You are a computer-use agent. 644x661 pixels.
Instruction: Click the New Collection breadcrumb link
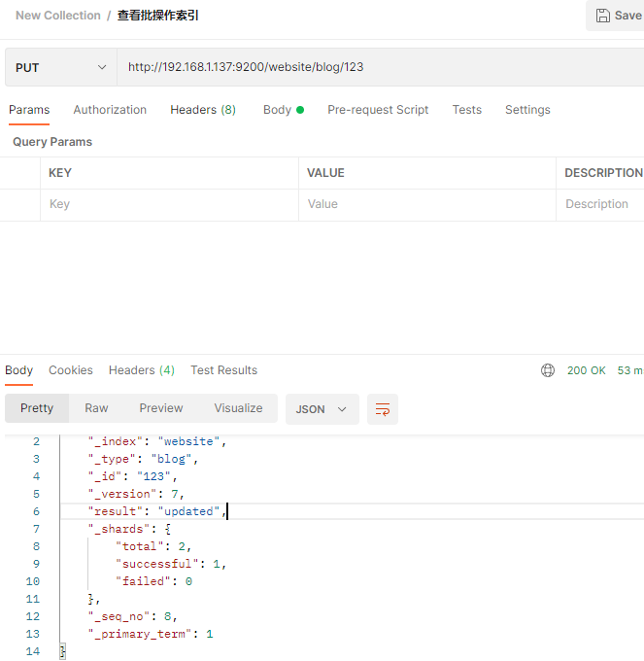click(x=58, y=16)
